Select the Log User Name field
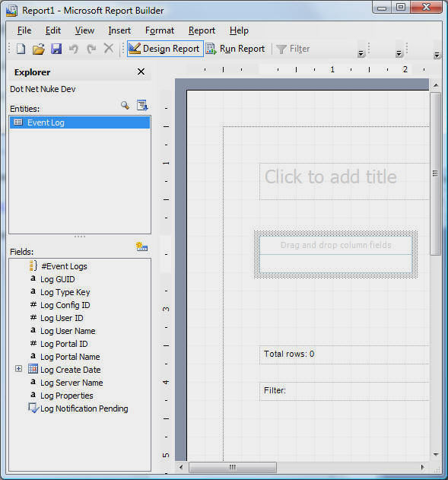 (68, 331)
